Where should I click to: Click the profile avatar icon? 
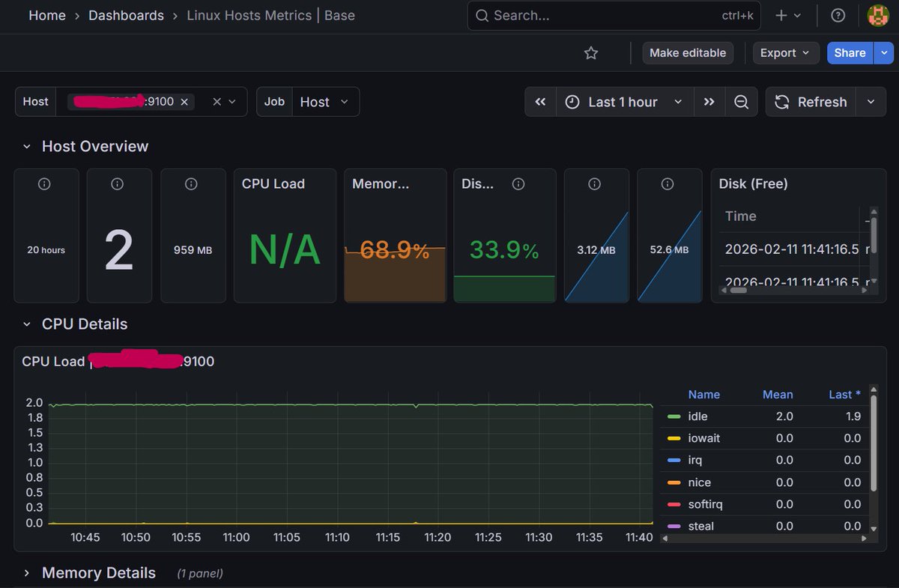pyautogui.click(x=878, y=15)
